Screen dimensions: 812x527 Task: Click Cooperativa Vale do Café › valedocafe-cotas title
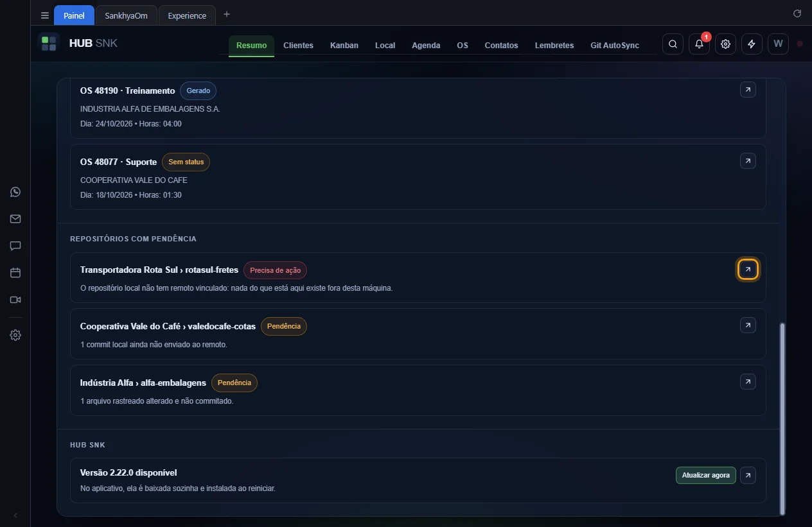click(168, 326)
